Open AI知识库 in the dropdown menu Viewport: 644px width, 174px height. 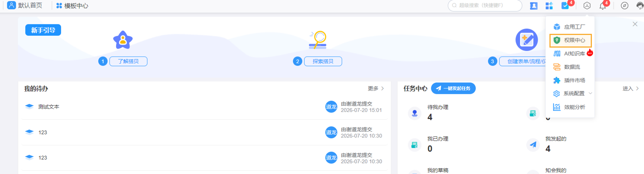pos(570,54)
